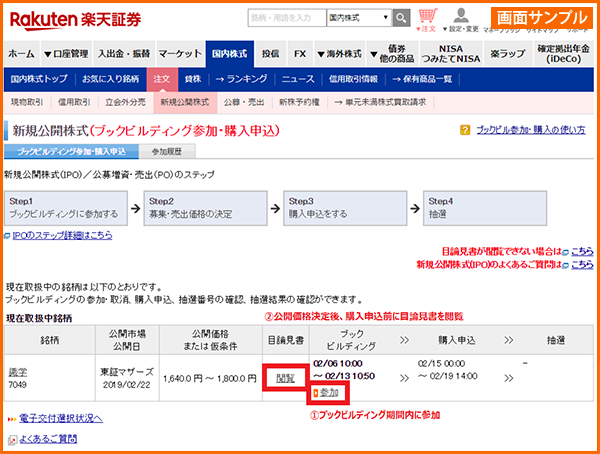Viewport: 600px width, 454px height.
Task: Click こちら link for 目論見書 viewing issue
Action: point(582,251)
